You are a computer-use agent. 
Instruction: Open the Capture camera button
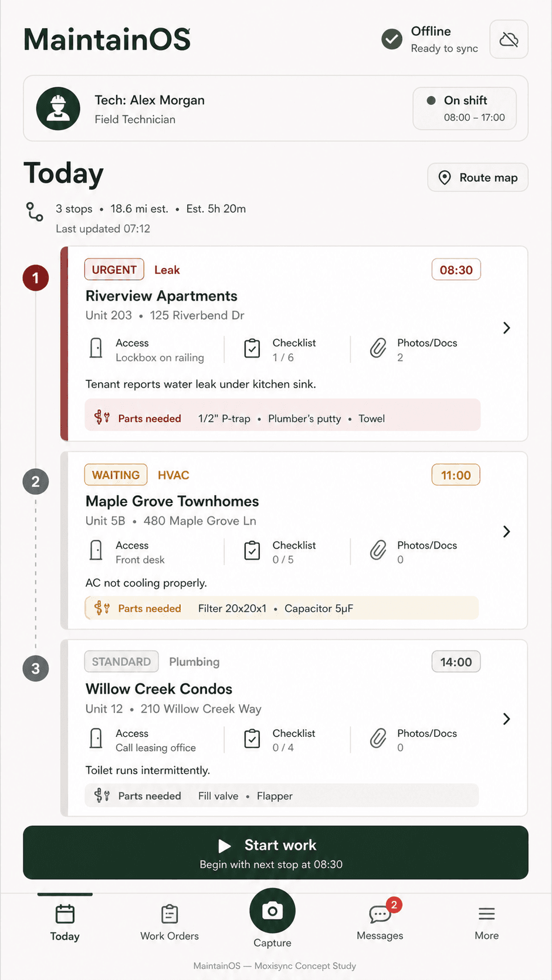point(272,910)
